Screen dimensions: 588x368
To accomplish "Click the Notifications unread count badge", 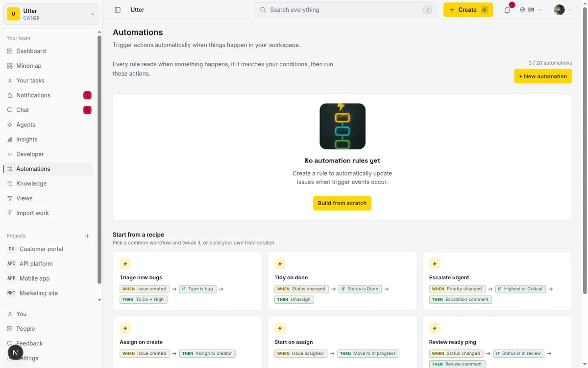I will (x=87, y=95).
